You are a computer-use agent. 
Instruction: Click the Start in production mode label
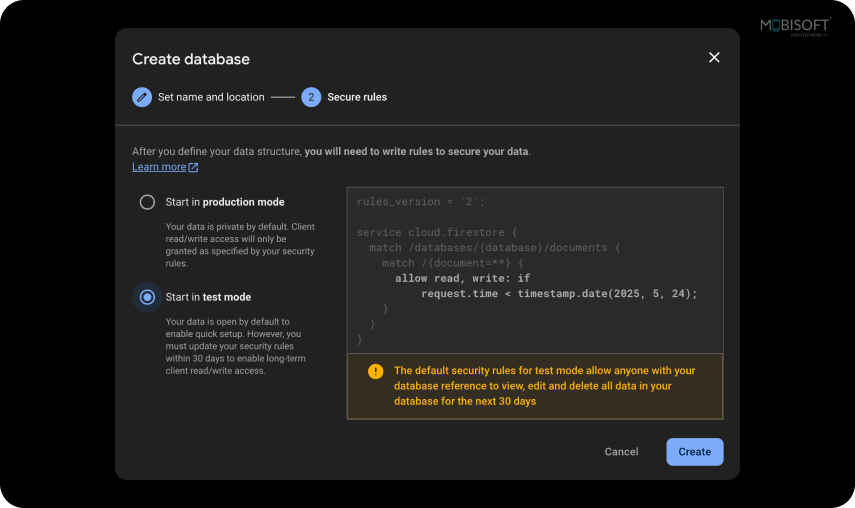[x=225, y=202]
